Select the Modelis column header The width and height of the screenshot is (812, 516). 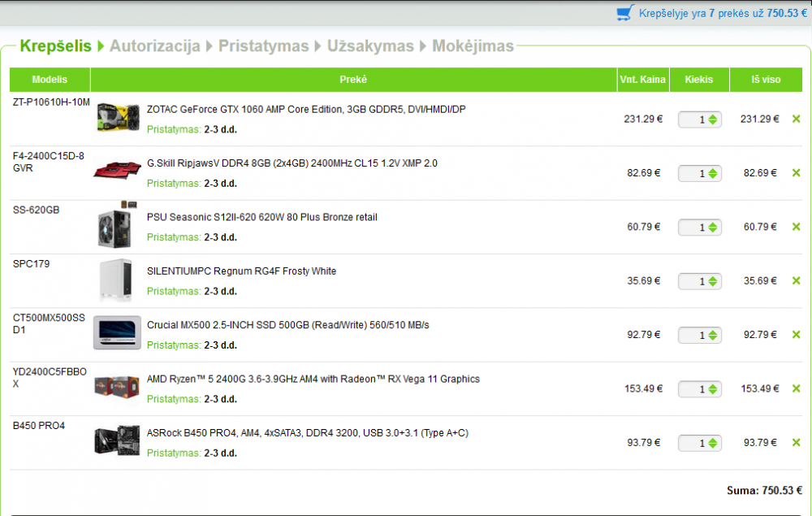[x=50, y=80]
